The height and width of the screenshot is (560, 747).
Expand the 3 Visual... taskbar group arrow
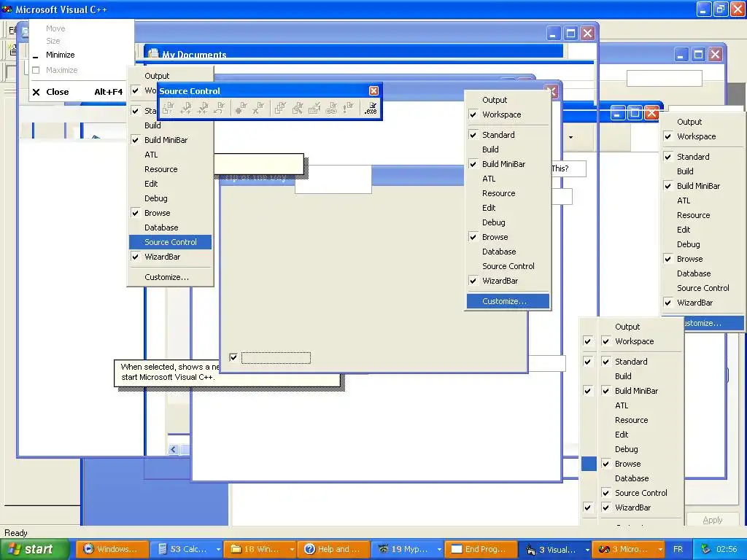pyautogui.click(x=587, y=549)
